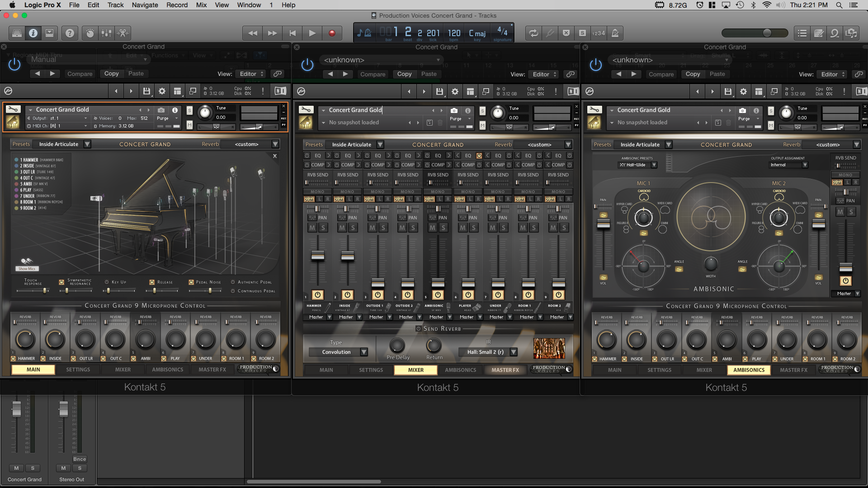Viewport: 868px width, 488px height.
Task: Start playback with the transport Play button
Action: (312, 33)
